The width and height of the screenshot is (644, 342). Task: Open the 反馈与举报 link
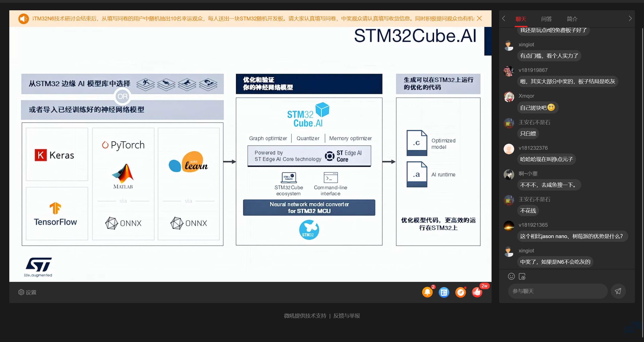[x=346, y=316]
